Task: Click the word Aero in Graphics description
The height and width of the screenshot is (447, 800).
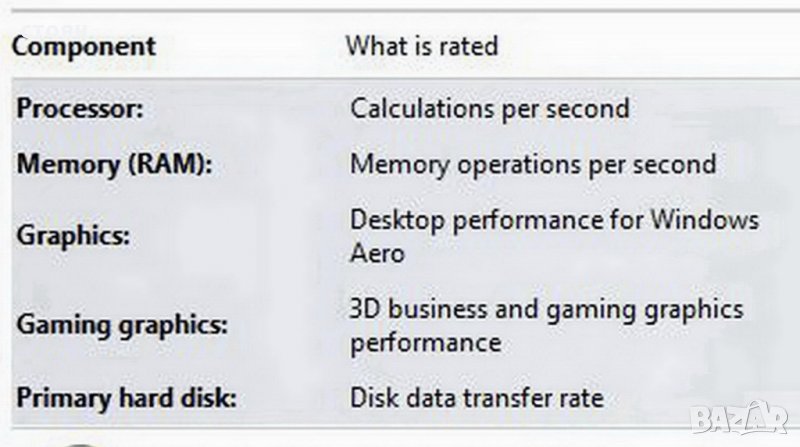Action: [377, 252]
